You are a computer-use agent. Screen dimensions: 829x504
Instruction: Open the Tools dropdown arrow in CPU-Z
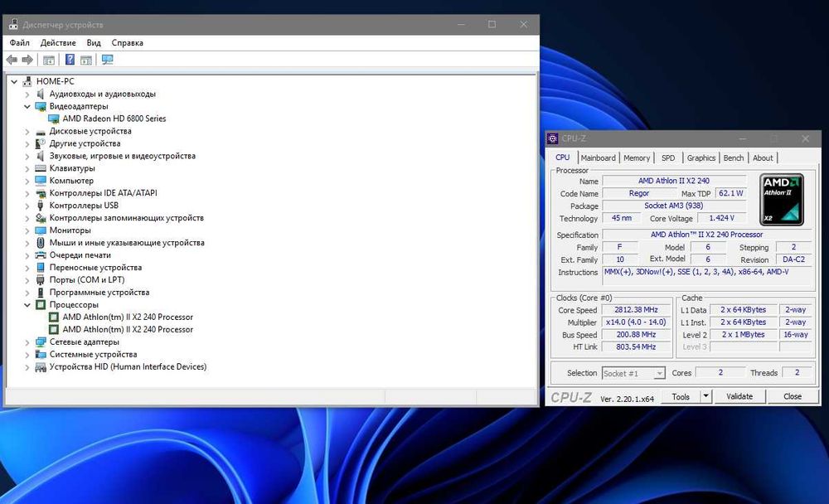click(705, 396)
